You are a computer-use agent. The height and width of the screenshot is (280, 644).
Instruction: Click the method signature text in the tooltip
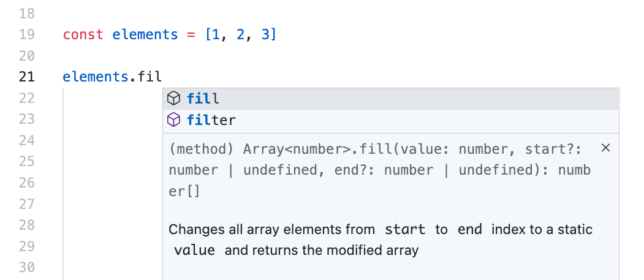(x=380, y=170)
